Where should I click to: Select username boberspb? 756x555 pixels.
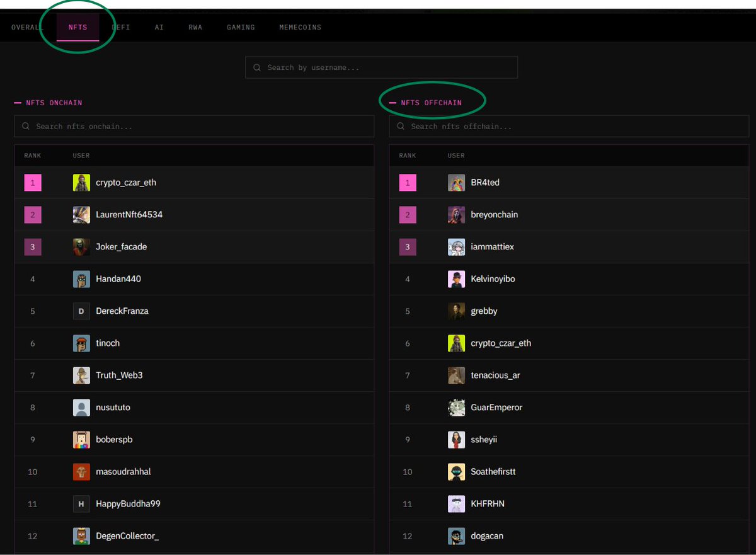click(x=114, y=440)
